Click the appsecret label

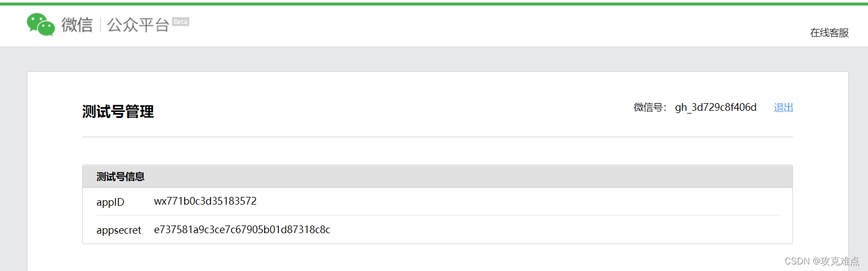pyautogui.click(x=119, y=230)
